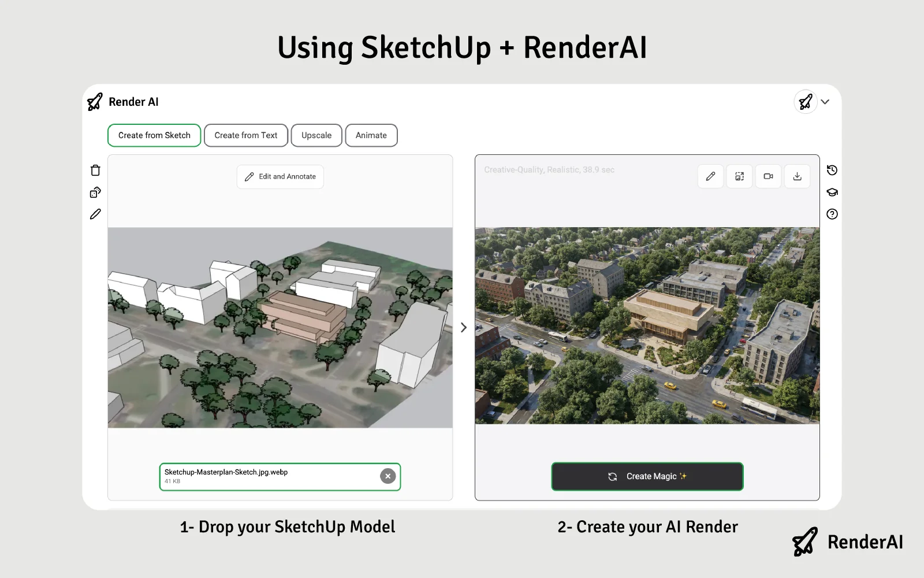924x578 pixels.
Task: Open help using the question mark icon
Action: pyautogui.click(x=832, y=214)
